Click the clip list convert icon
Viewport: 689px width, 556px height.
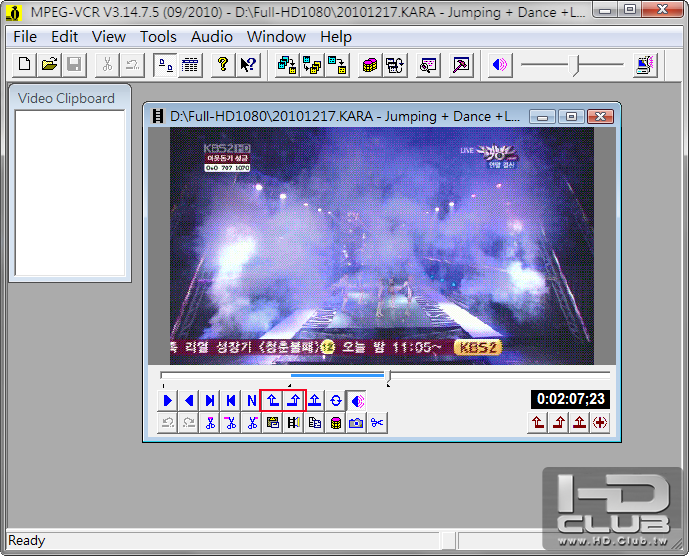(x=395, y=65)
